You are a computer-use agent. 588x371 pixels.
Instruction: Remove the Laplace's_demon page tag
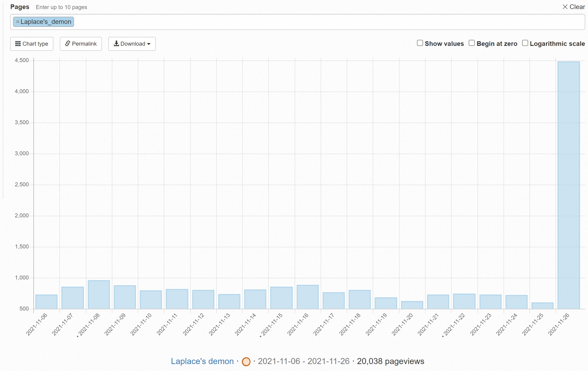[x=18, y=22]
